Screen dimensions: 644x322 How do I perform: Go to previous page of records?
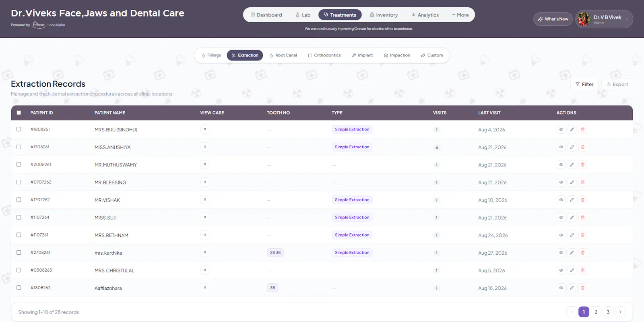[x=572, y=312]
